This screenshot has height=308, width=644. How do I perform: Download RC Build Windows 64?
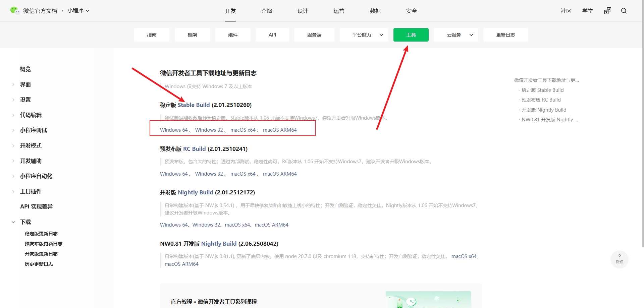tap(174, 174)
